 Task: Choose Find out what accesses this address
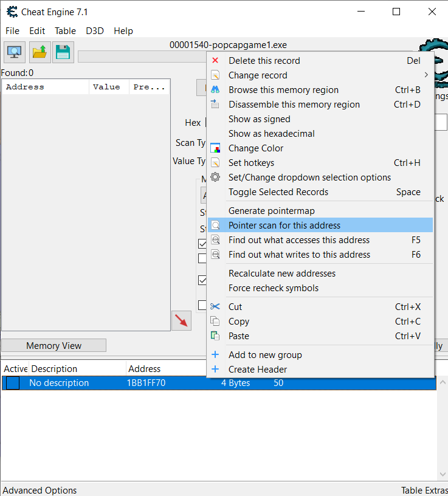pyautogui.click(x=320, y=239)
